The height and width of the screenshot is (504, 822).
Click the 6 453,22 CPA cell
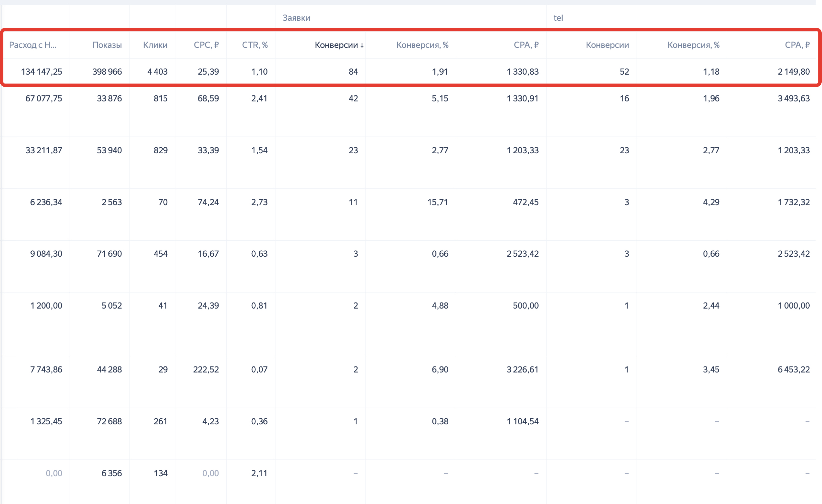coord(793,369)
